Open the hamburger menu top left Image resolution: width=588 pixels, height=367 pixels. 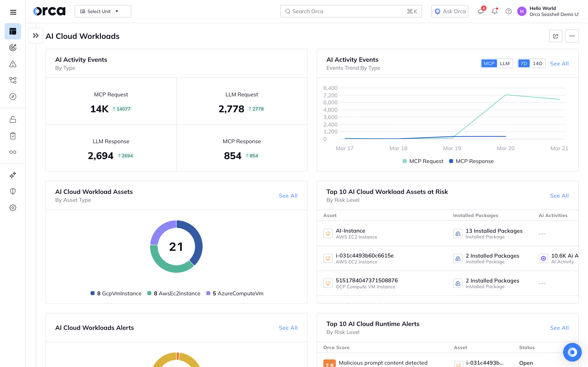[x=13, y=12]
